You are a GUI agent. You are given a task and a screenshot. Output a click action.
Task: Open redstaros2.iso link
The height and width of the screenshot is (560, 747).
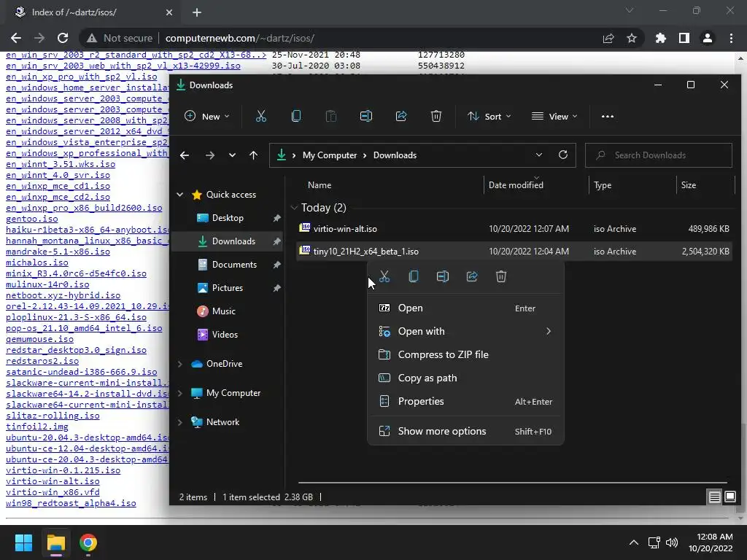click(x=42, y=361)
